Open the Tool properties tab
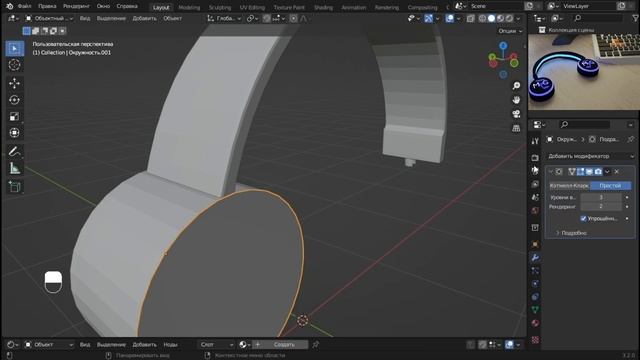640x360 pixels. [535, 141]
